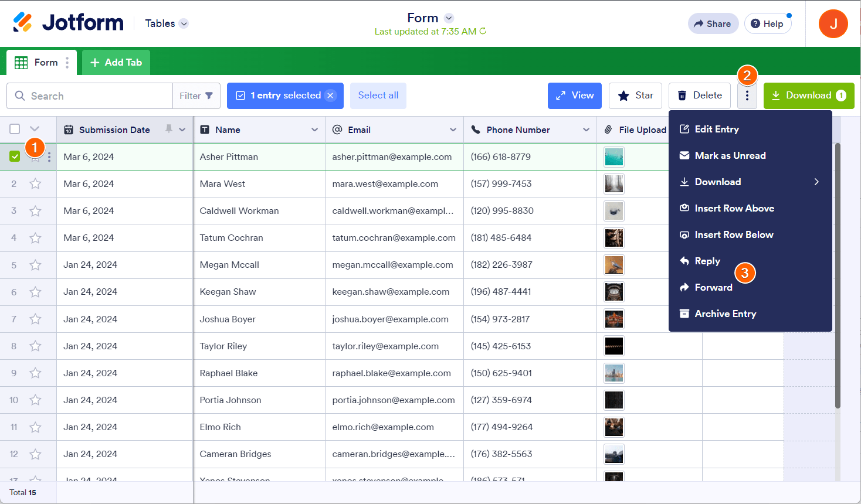Star the Joshua Boyer row
This screenshot has width=861, height=504.
click(35, 319)
